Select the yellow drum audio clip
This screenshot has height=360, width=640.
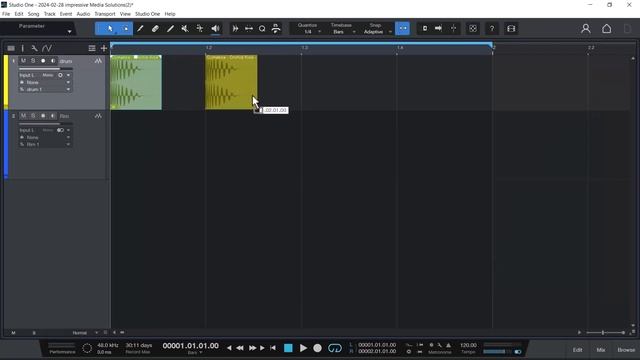(x=231, y=82)
